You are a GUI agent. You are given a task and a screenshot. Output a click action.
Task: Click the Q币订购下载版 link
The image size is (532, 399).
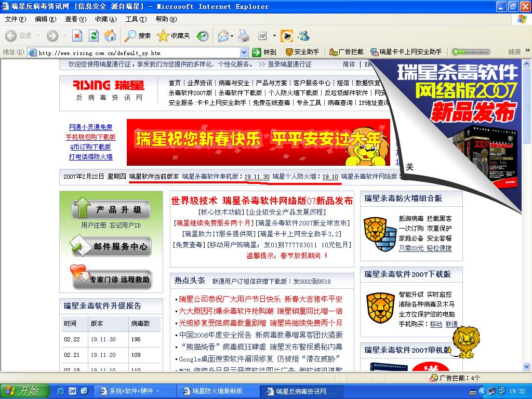90,147
